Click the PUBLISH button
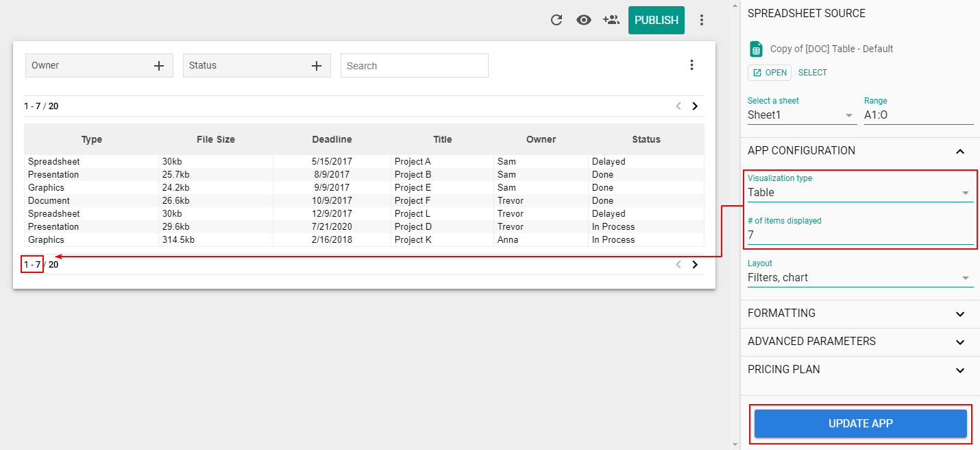This screenshot has height=450, width=980. [656, 20]
